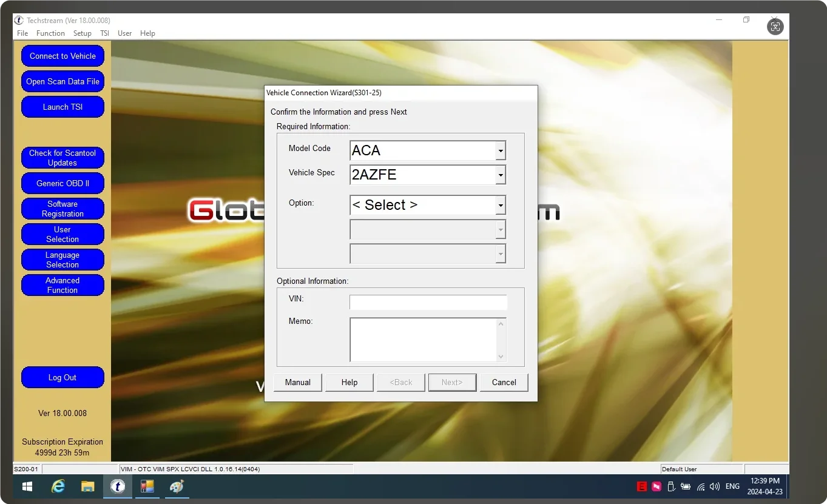Click S200-01 status bar entry
Screen dimensions: 827x504
point(26,469)
